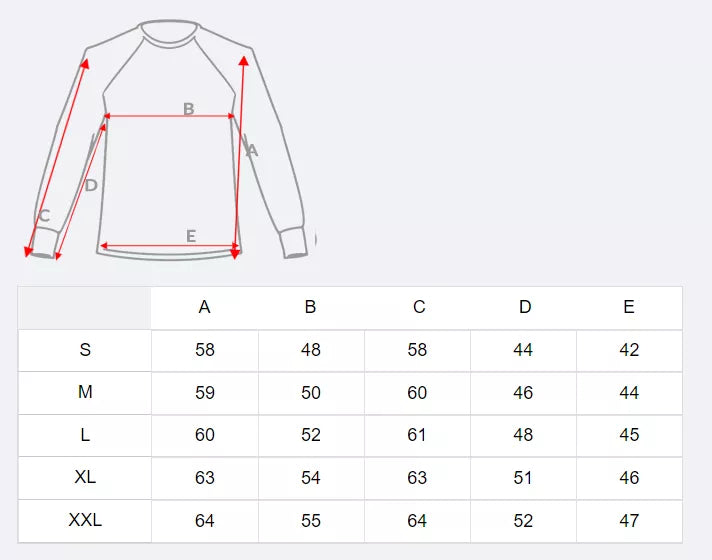Viewport: 712px width, 560px height.
Task: Select the column A header cell
Action: coord(205,307)
